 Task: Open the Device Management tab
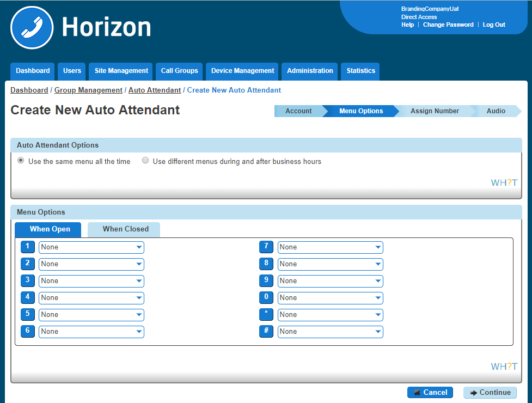click(242, 71)
